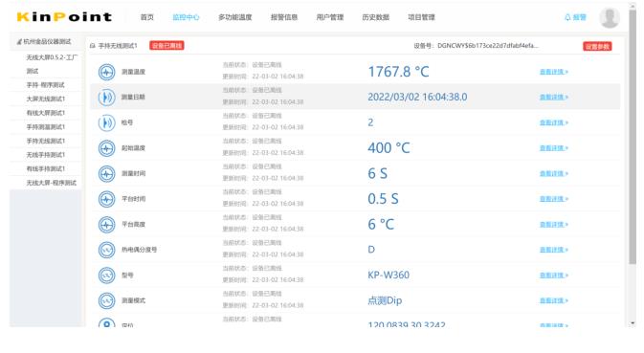View details link for 1767.8 °C reading
644x353 pixels.
(554, 72)
